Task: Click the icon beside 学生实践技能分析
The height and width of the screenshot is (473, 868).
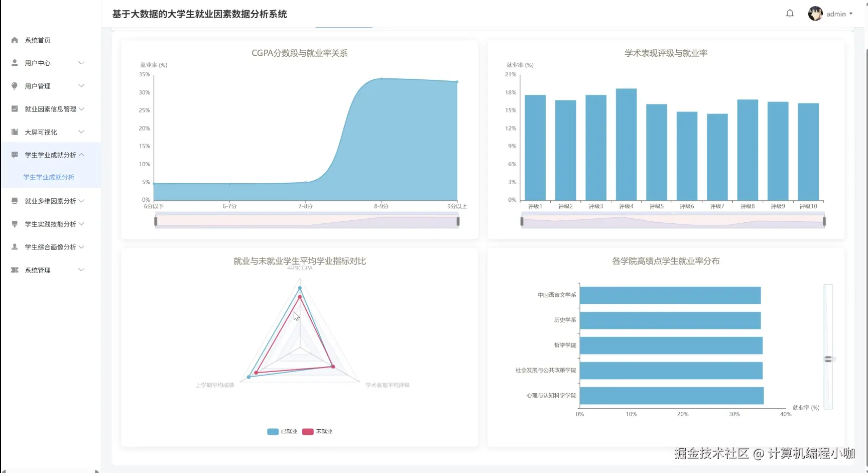Action: click(15, 224)
